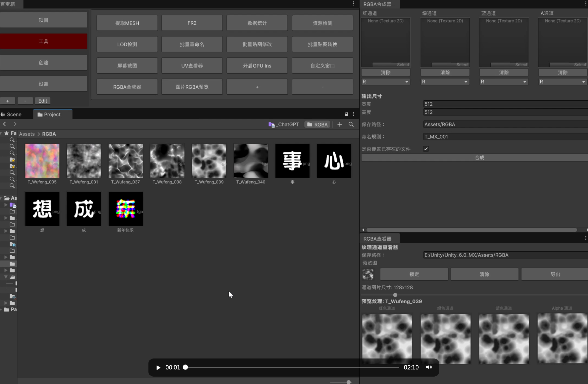Click the _ChatGPT folder breadcrumb icon
Viewport: 588px width, 384px height.
[272, 125]
